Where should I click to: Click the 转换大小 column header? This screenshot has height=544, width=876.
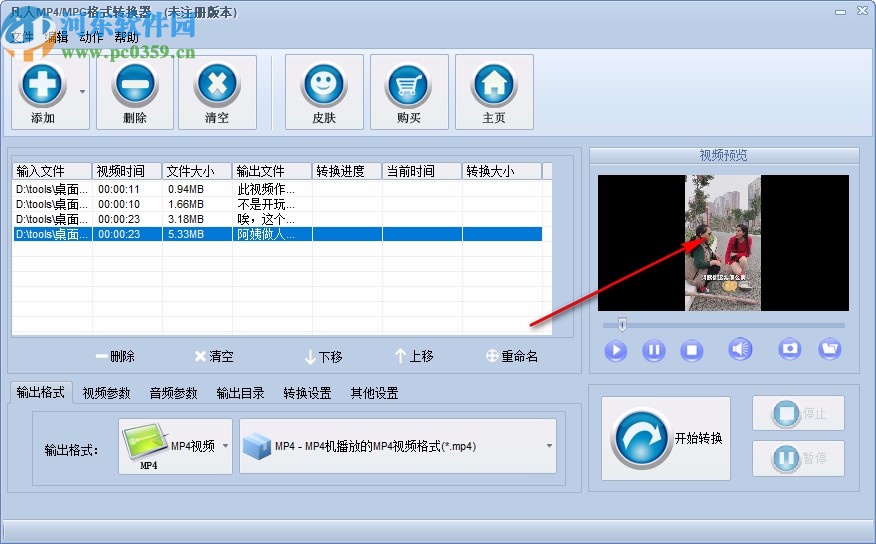coord(502,171)
